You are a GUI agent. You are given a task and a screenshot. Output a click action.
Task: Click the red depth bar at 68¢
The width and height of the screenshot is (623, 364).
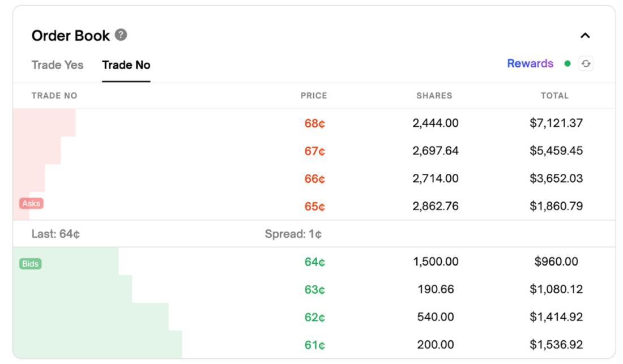tap(44, 123)
